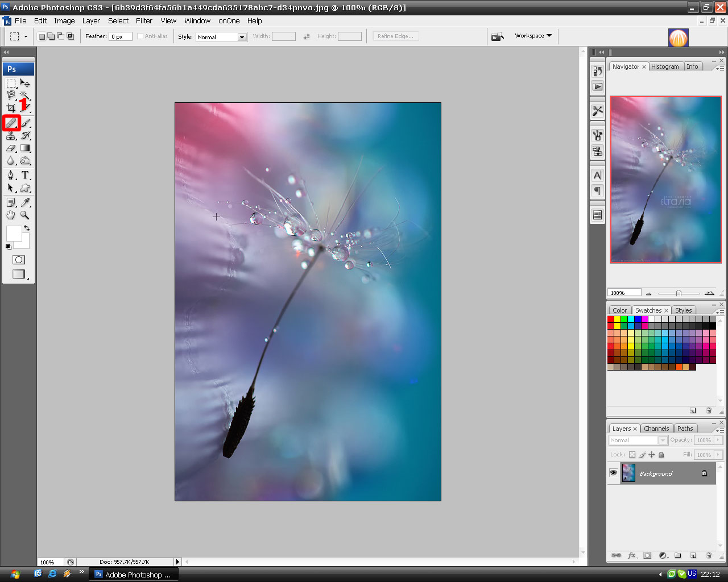Switch to the Histogram tab
This screenshot has height=582, width=728.
(x=665, y=66)
